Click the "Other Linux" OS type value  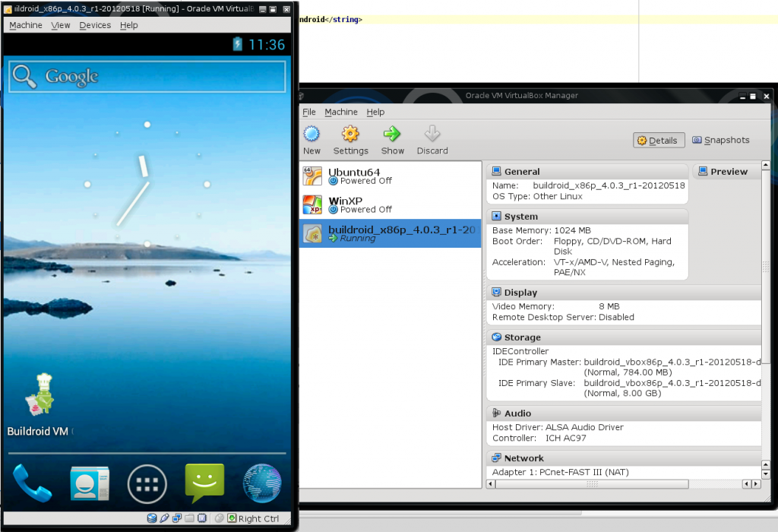click(x=558, y=197)
